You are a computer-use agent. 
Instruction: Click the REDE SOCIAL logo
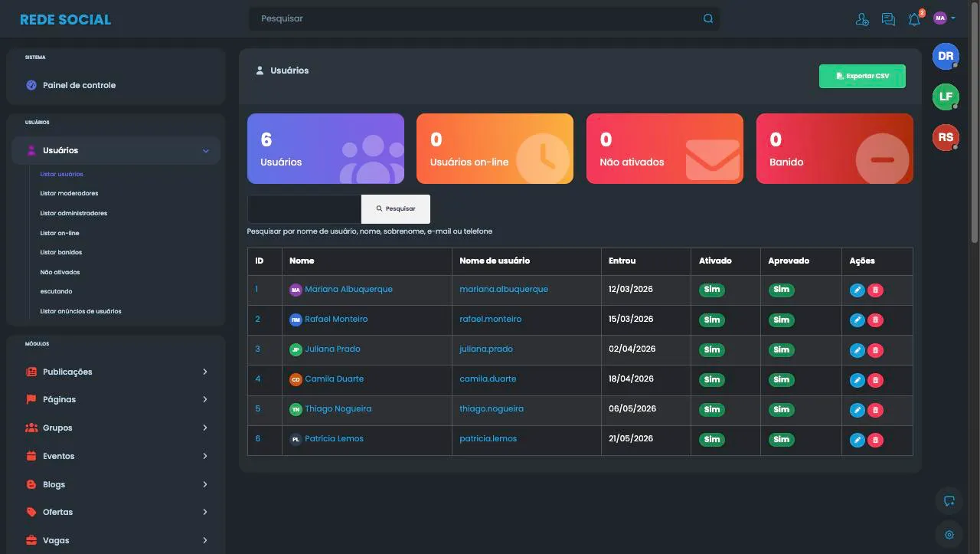[x=65, y=19]
